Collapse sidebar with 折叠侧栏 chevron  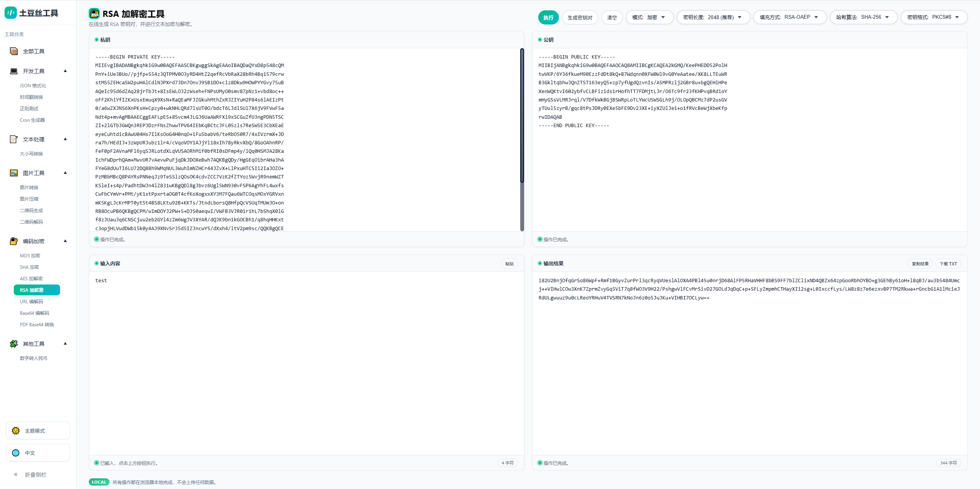point(16,474)
